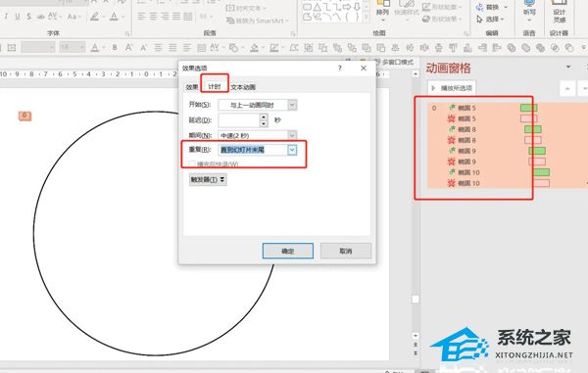Screen dimensions: 588x373
Task: Select the 椭圆 8 emphasis animation row
Action: (x=508, y=140)
